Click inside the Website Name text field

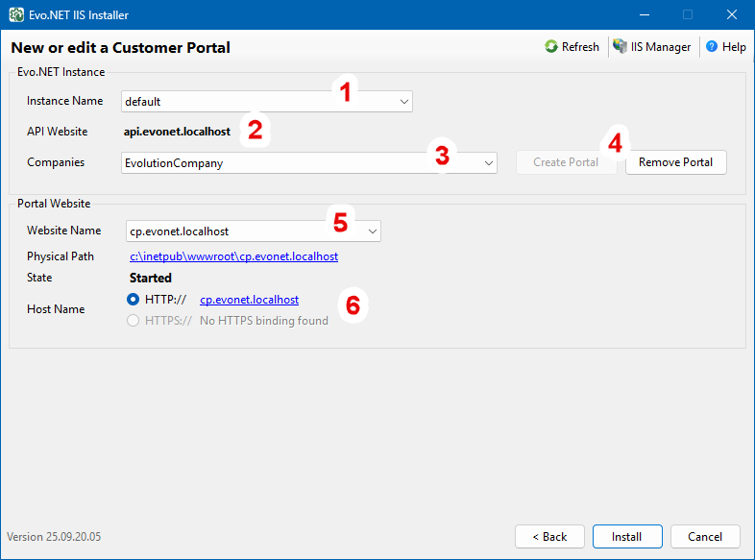pyautogui.click(x=240, y=231)
